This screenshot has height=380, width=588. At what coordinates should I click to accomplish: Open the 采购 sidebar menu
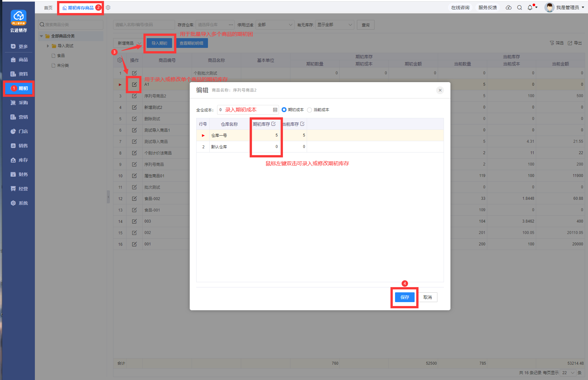(19, 103)
